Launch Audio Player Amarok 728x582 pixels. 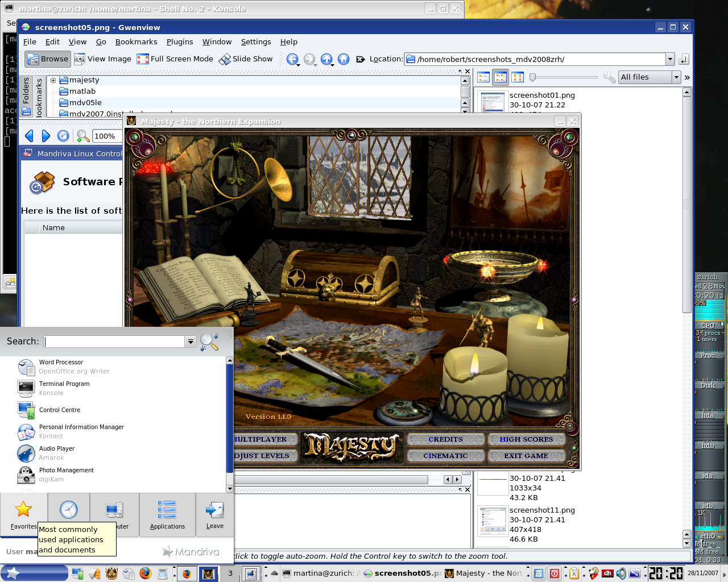[114, 454]
